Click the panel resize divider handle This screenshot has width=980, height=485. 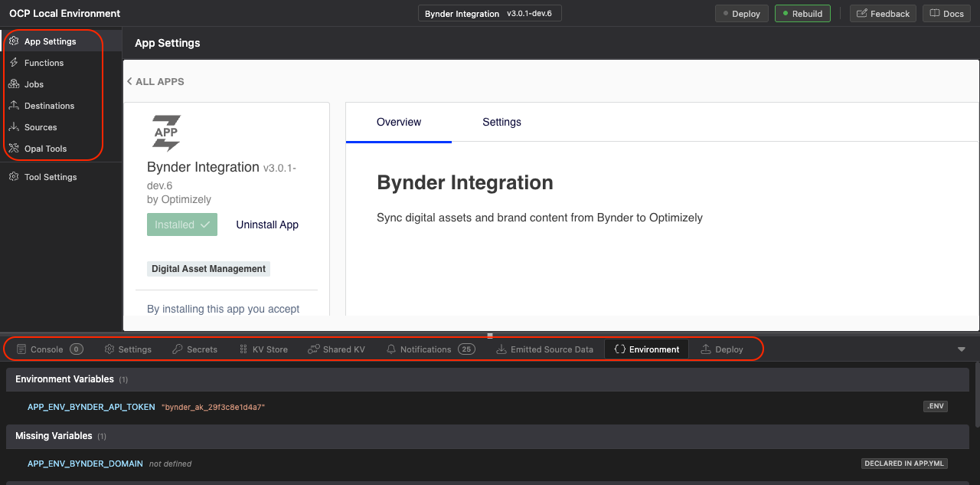pos(490,335)
